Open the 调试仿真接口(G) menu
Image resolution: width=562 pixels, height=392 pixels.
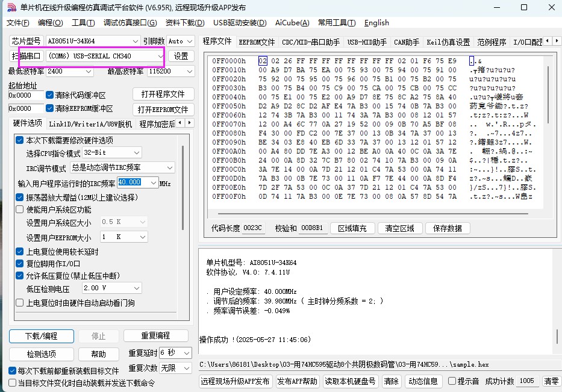click(130, 23)
